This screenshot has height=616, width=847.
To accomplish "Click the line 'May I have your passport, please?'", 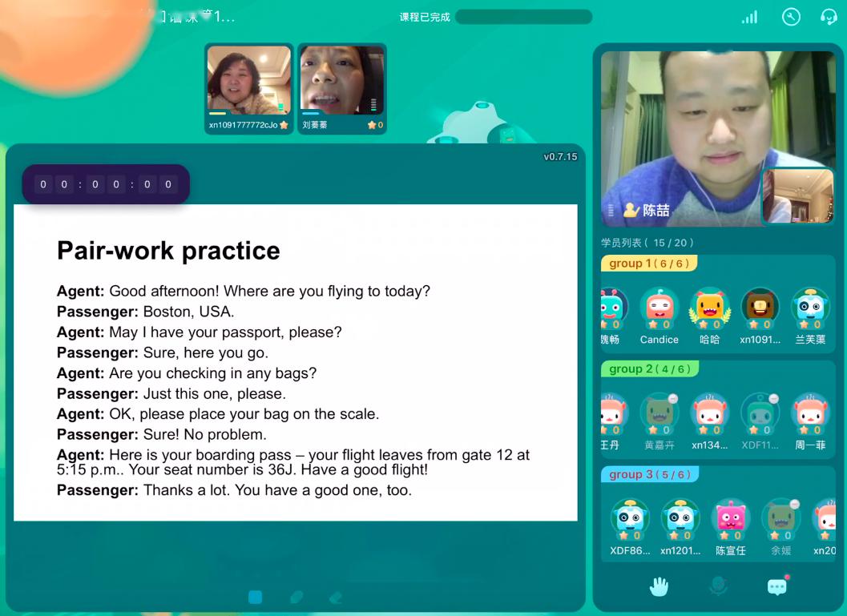I will coord(226,332).
